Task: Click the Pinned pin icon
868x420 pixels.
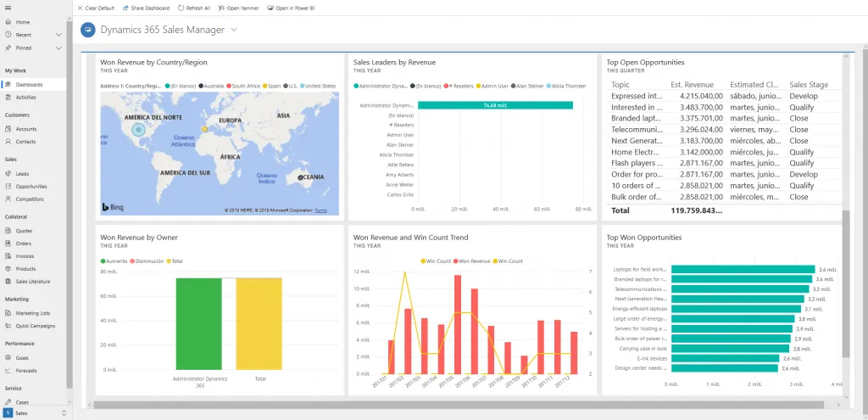Action: tap(8, 48)
